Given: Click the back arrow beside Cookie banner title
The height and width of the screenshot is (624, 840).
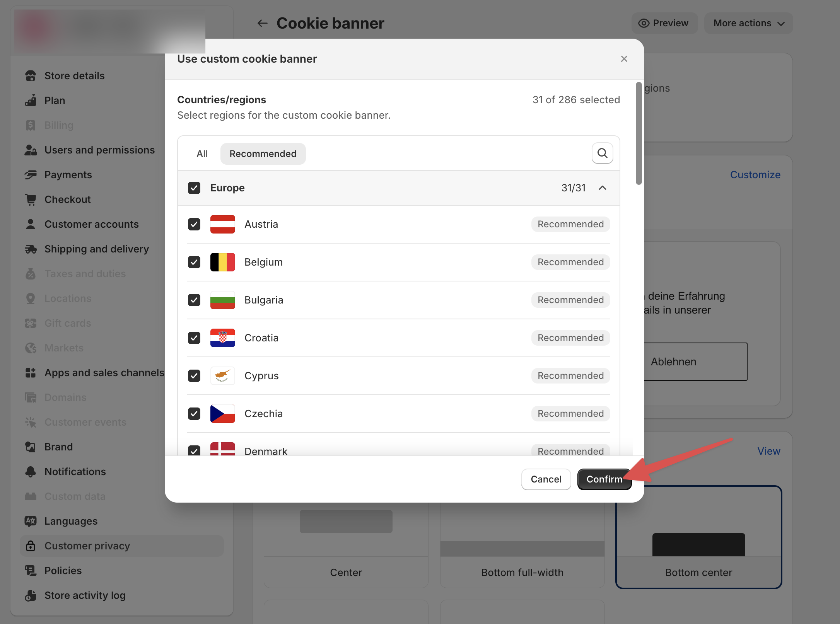Looking at the screenshot, I should (x=263, y=23).
